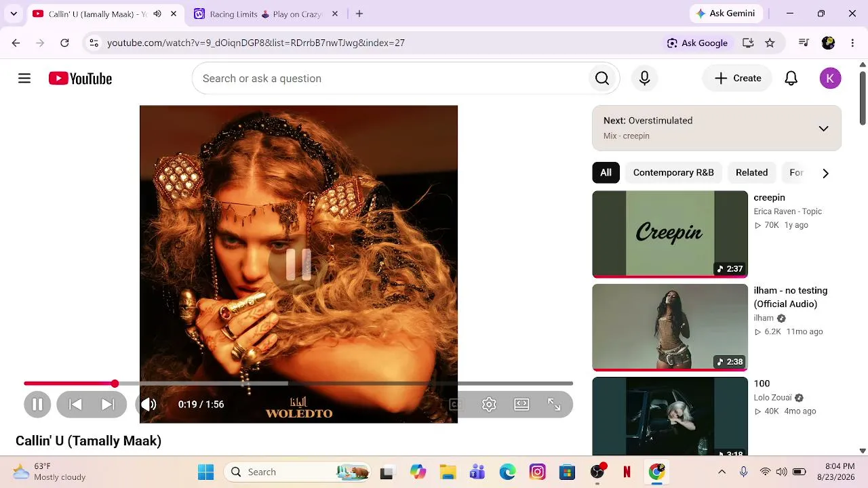The image size is (868, 488).
Task: Select the 'Contemporary R&B' filter chip
Action: click(x=673, y=173)
